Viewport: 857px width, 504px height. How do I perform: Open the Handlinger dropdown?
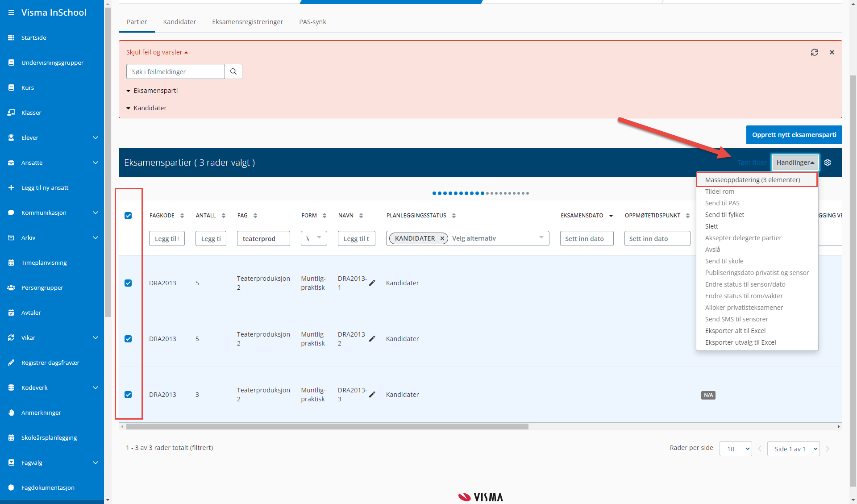[795, 162]
